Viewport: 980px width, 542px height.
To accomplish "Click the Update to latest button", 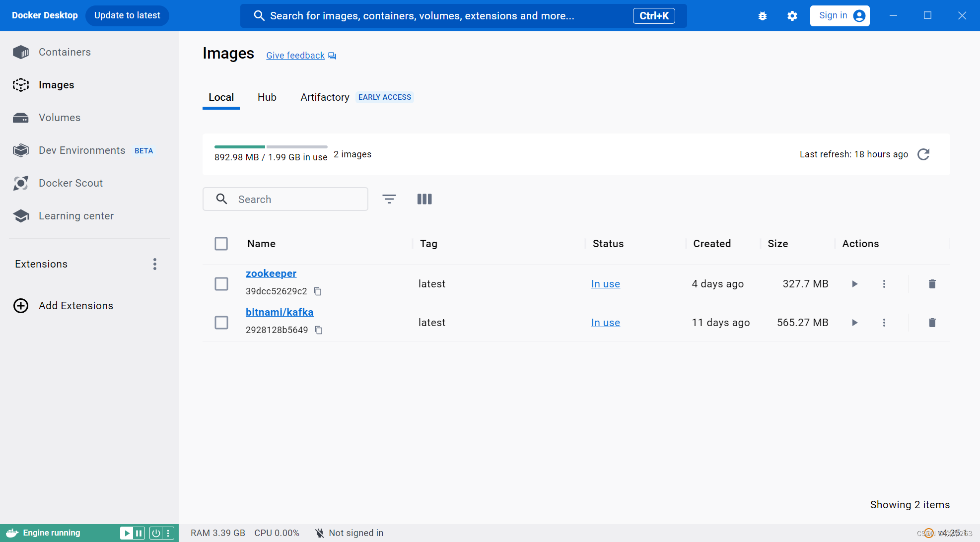I will [127, 15].
